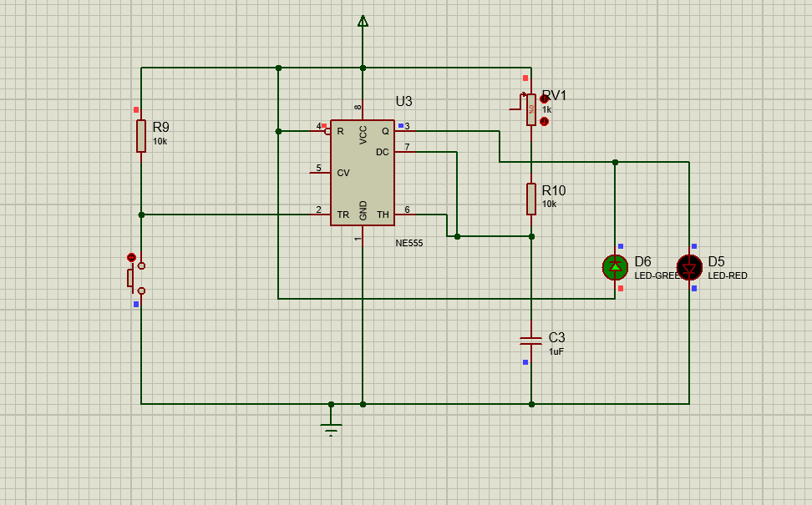Click the TR pin label on U3

[x=343, y=215]
